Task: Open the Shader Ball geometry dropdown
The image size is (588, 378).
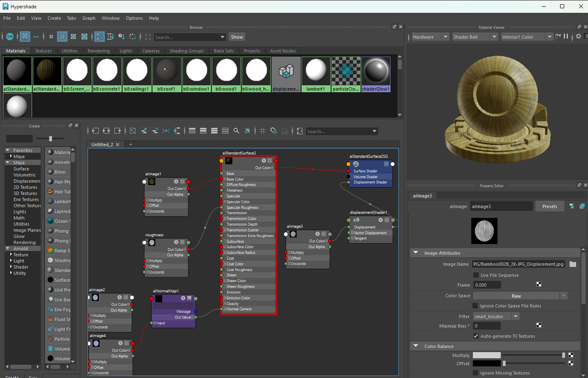Action: [474, 36]
